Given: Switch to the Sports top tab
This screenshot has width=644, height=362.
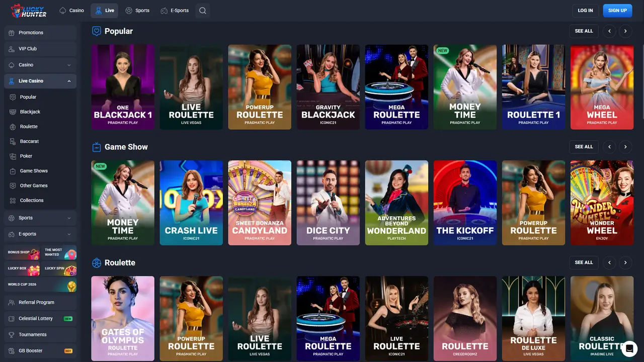Looking at the screenshot, I should point(137,11).
